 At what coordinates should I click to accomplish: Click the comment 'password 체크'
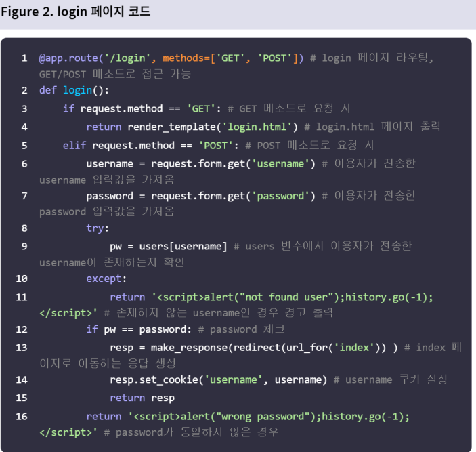[x=241, y=329]
